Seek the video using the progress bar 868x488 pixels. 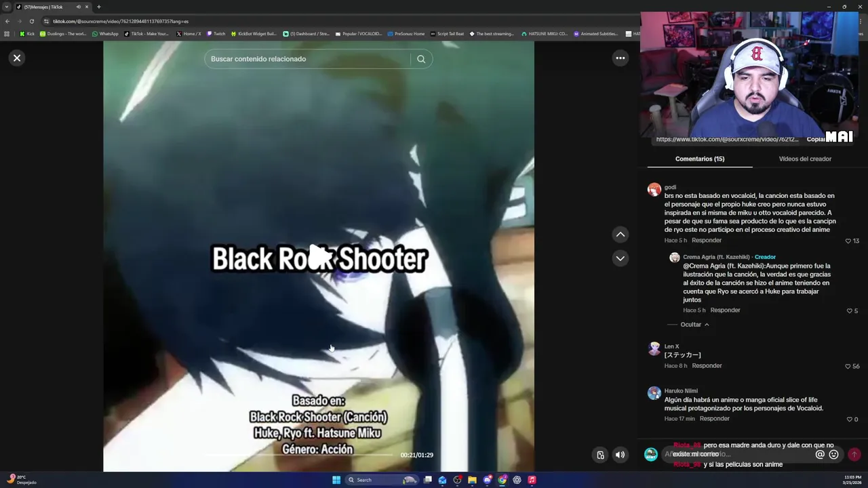(298, 455)
